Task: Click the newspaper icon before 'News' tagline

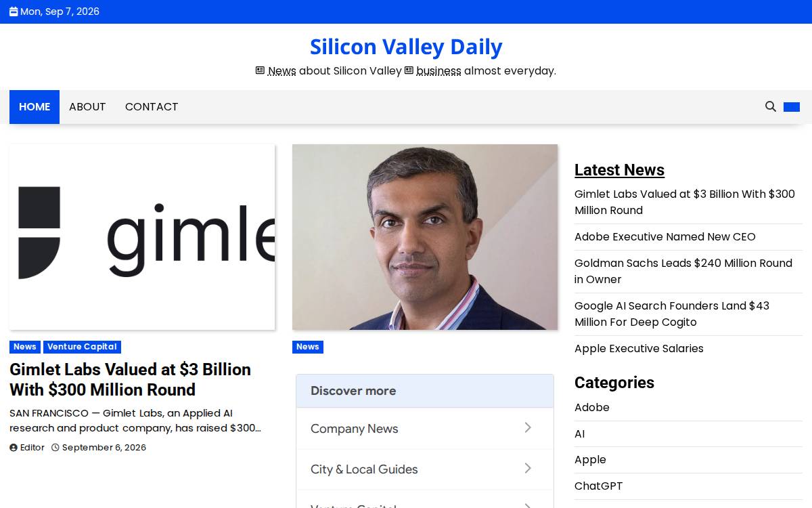Action: tap(260, 70)
